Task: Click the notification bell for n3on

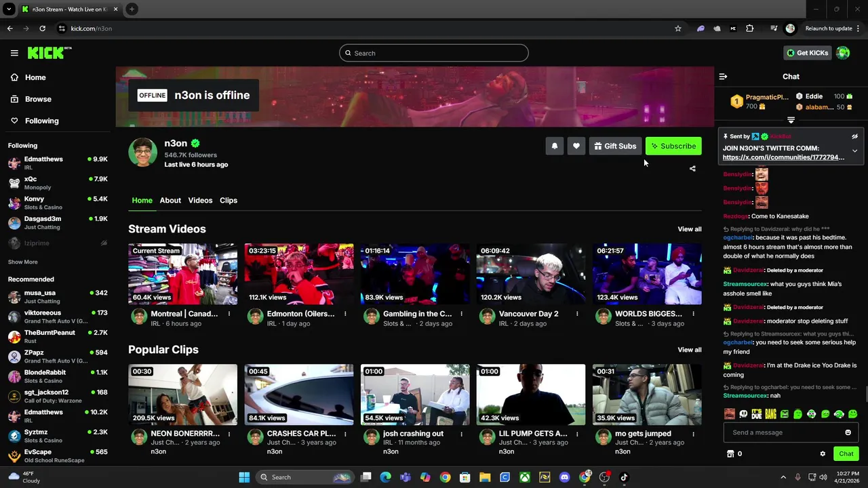Action: [x=555, y=146]
